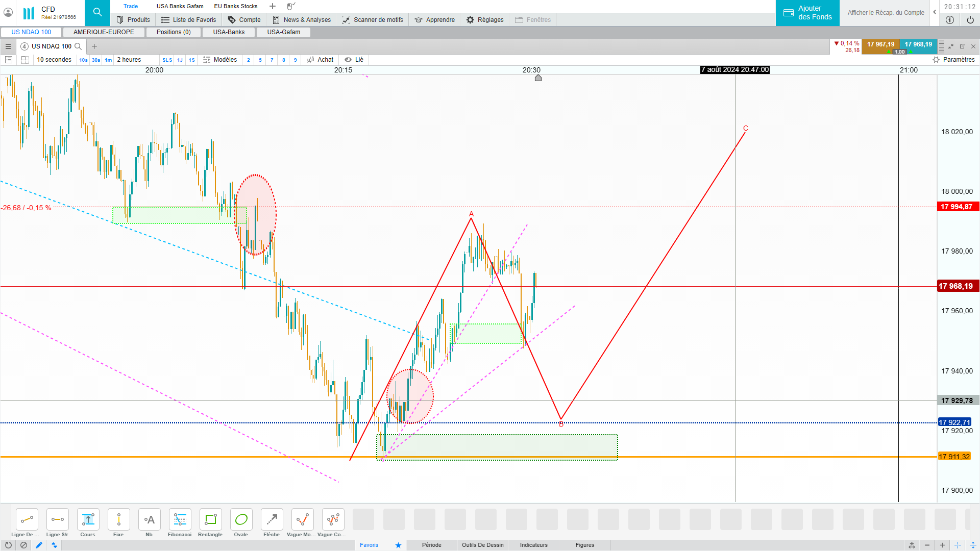The width and height of the screenshot is (980, 551).
Task: Toggle the Lié eye link option
Action: (x=354, y=60)
